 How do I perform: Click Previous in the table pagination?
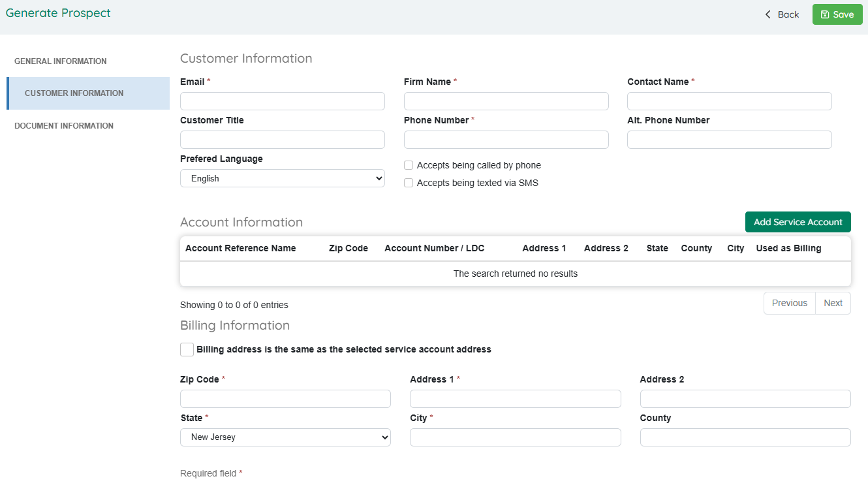[789, 303]
